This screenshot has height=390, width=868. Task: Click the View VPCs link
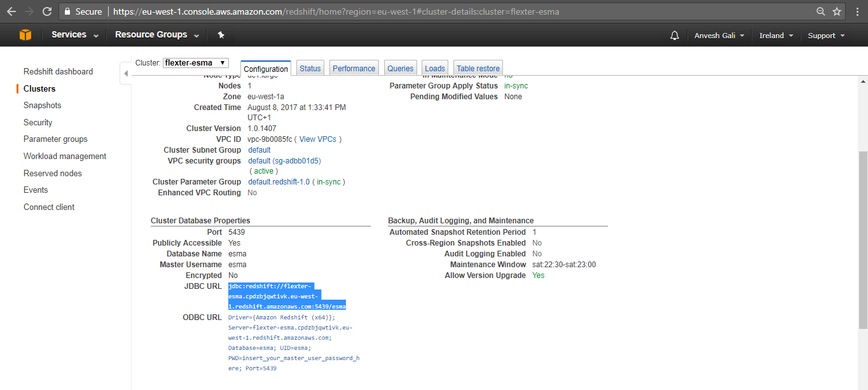(318, 139)
